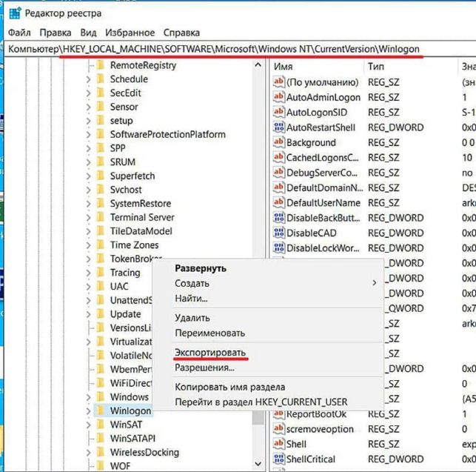Viewport: 476px width, 472px height.
Task: Select the Windows folder icon in tree
Action: pyautogui.click(x=100, y=396)
